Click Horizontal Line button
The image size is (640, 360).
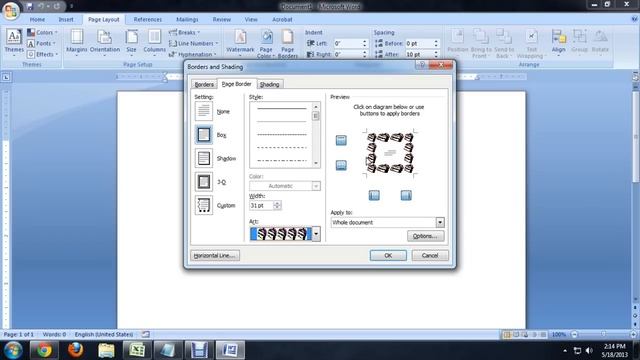pyautogui.click(x=215, y=256)
